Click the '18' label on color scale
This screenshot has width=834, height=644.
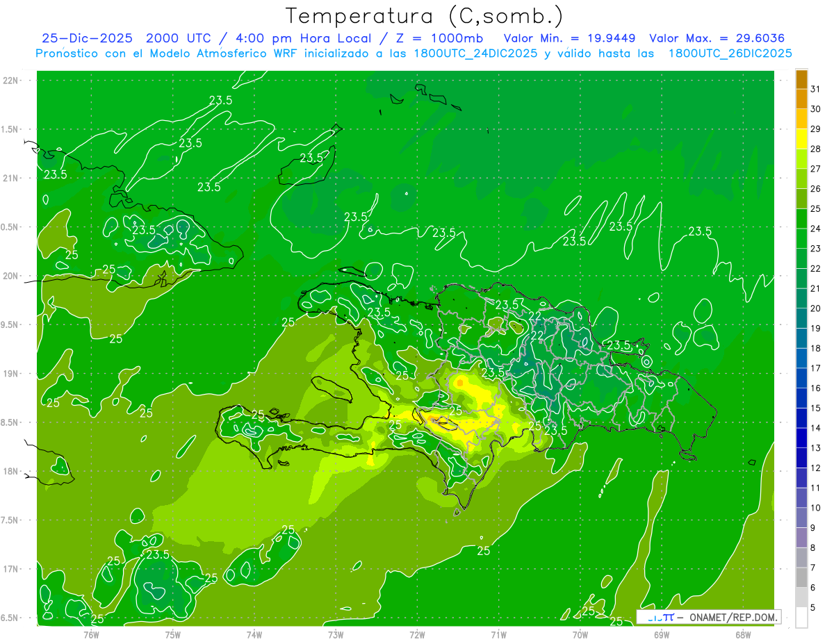[816, 348]
